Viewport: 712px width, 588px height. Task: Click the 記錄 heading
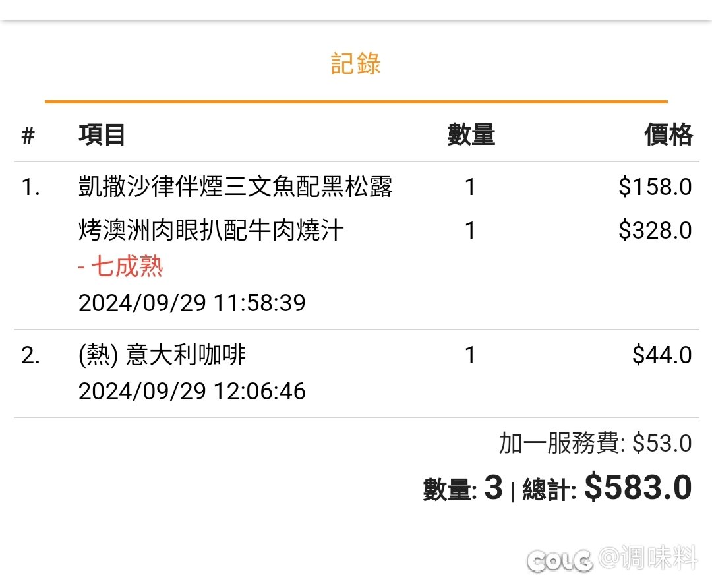coord(355,63)
